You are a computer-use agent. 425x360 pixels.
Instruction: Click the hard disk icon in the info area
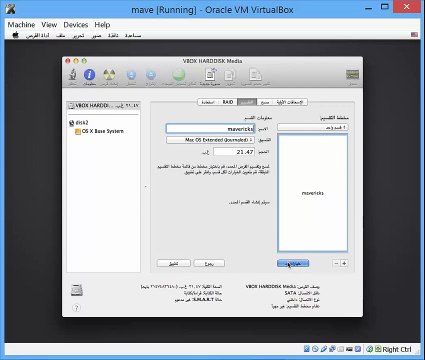(77, 290)
